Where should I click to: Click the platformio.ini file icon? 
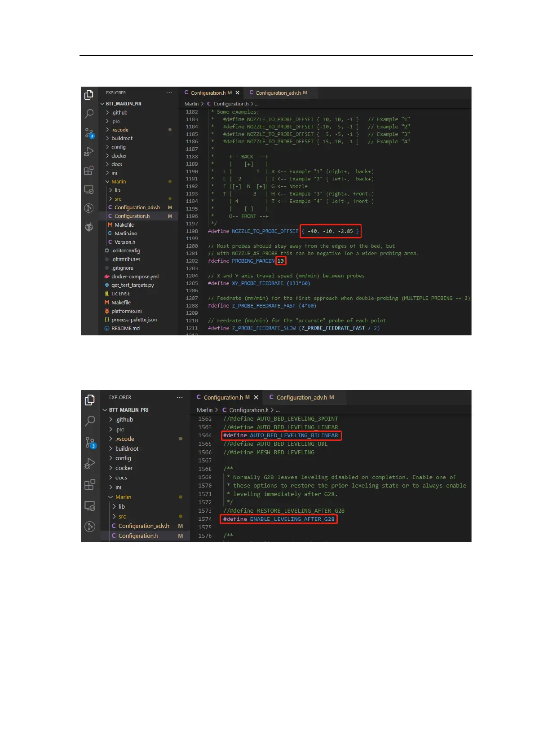[107, 311]
